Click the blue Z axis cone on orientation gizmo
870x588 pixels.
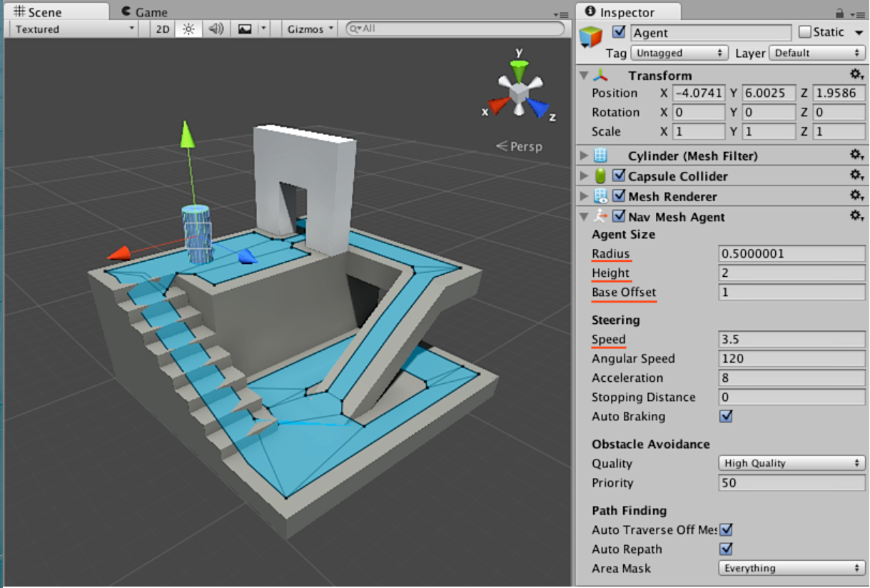(x=538, y=108)
